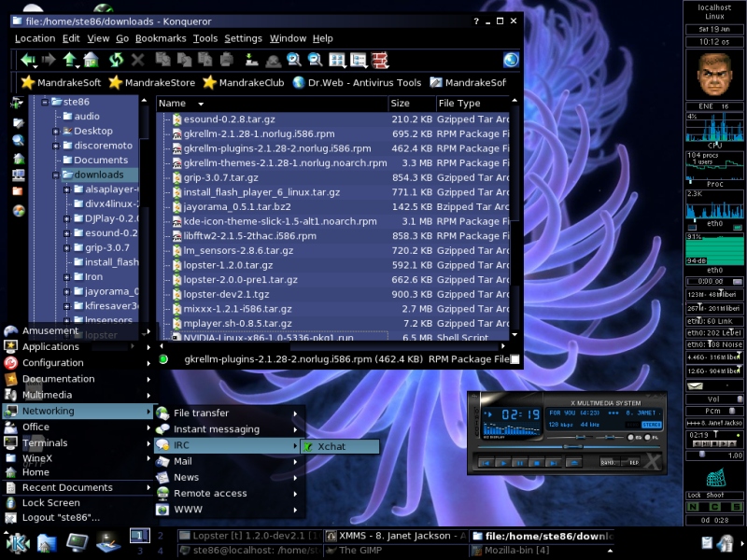Image resolution: width=747 pixels, height=560 pixels.
Task: Open the MandrakeStore bookmark
Action: [x=152, y=83]
